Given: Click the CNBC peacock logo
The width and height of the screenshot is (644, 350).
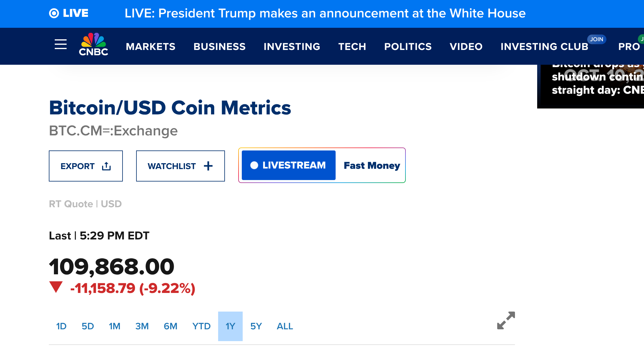Looking at the screenshot, I should click(x=94, y=45).
